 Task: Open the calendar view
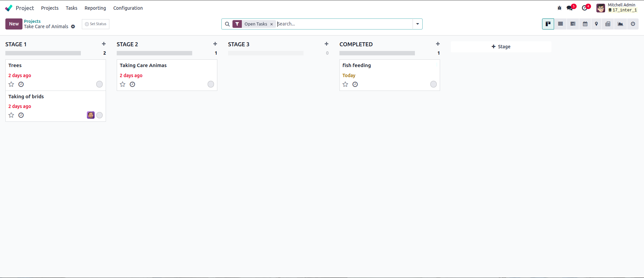coord(585,24)
